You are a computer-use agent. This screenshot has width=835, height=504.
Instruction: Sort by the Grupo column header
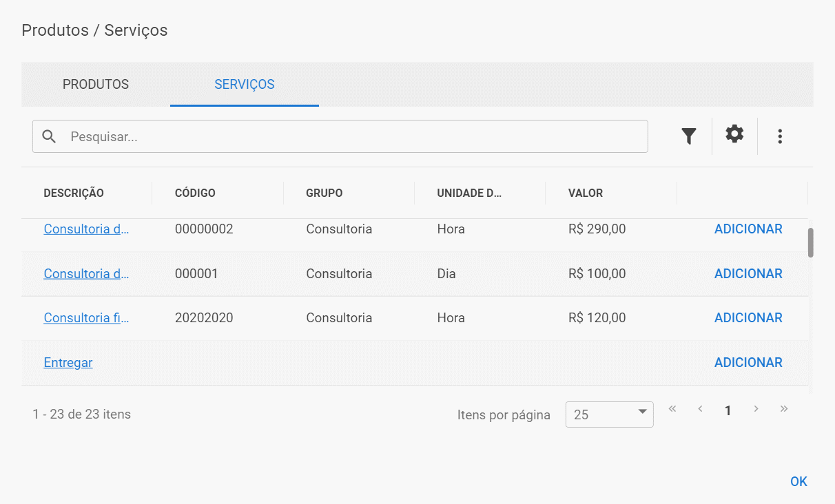pyautogui.click(x=324, y=193)
